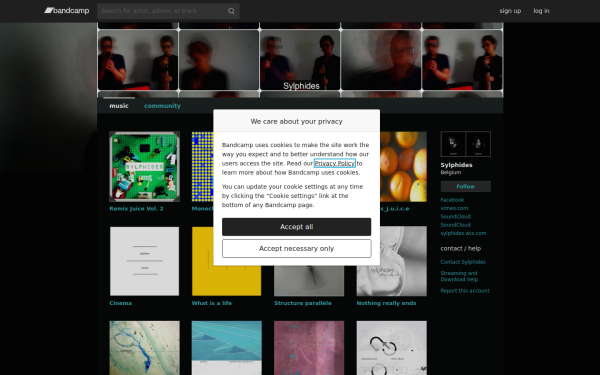Open the pink textured album cover
Screen dimensions: 600x375
point(309,348)
